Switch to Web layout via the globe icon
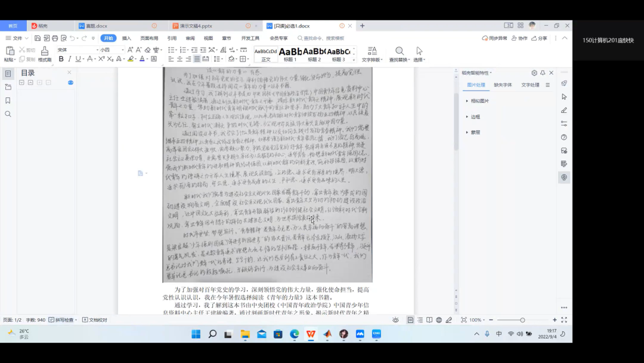 point(439,320)
